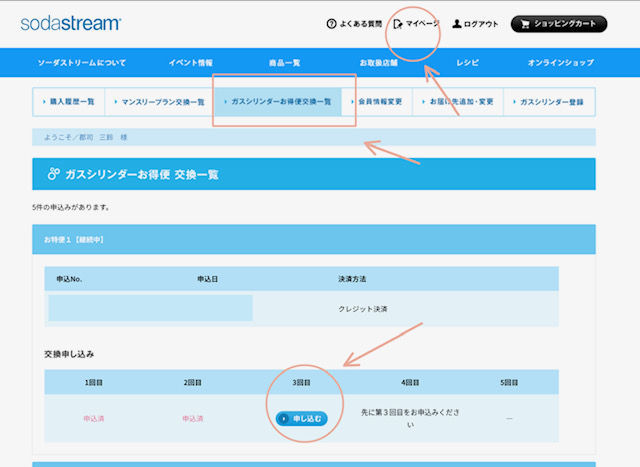Open マイページ link

(x=422, y=24)
